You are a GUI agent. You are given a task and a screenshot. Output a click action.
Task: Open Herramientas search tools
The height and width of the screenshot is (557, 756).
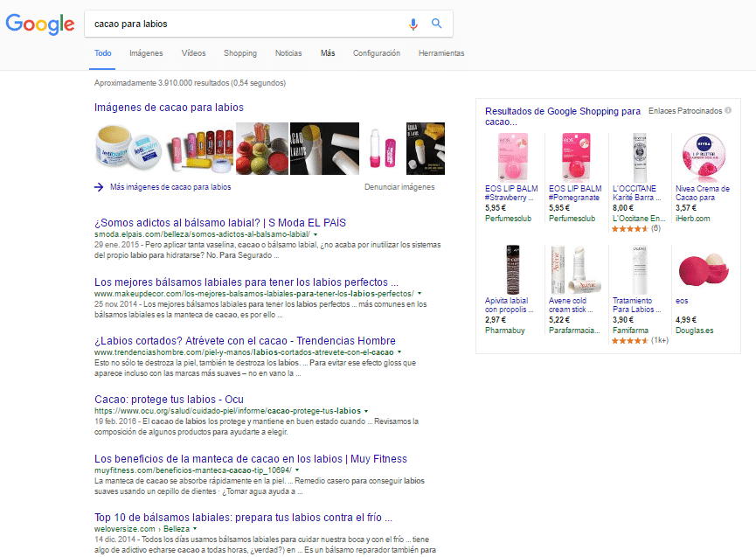(441, 53)
